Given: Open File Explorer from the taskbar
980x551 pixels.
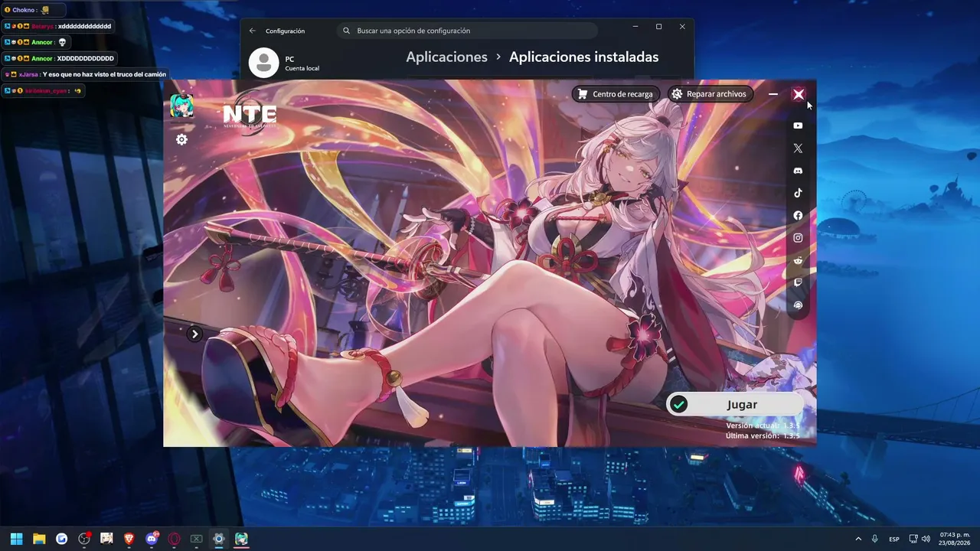Looking at the screenshot, I should pyautogui.click(x=39, y=539).
